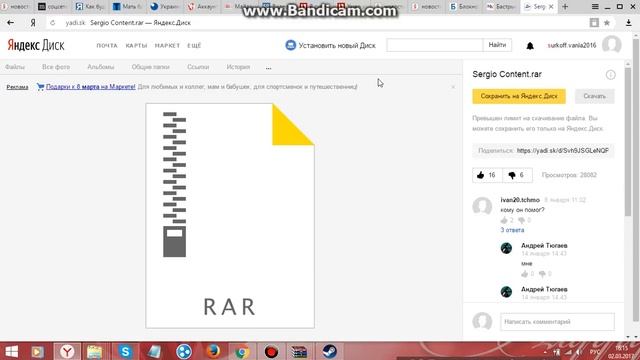Open the РУС language indicator in tray
Screen dimensions: 640x360
pos(595,352)
